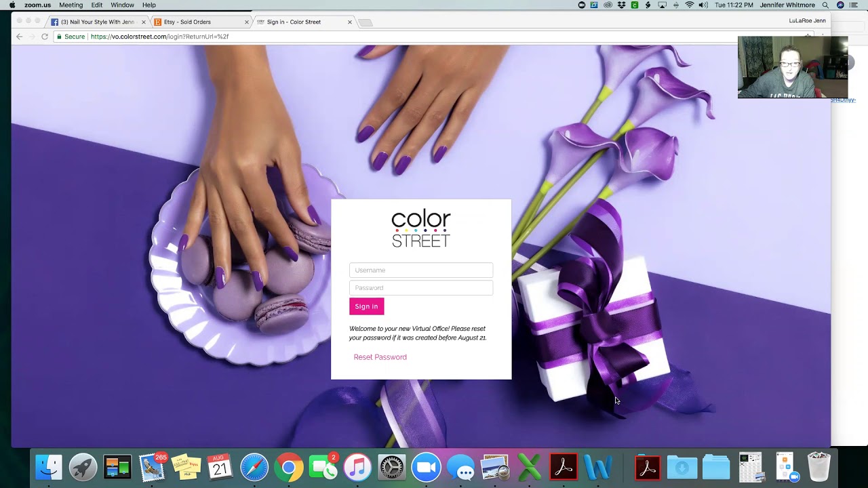Open the Window menu
Screen dimensions: 868x488
(122, 5)
